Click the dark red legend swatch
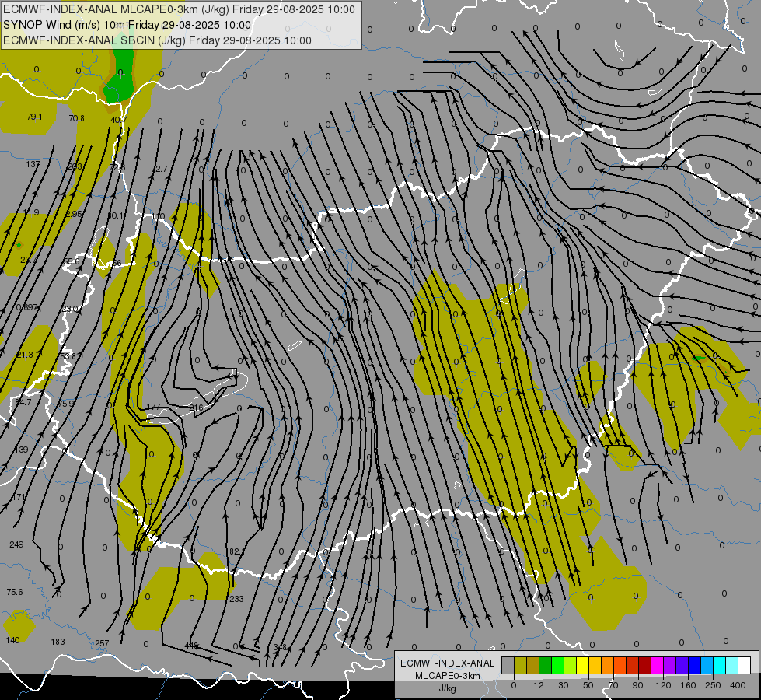 [x=645, y=665]
